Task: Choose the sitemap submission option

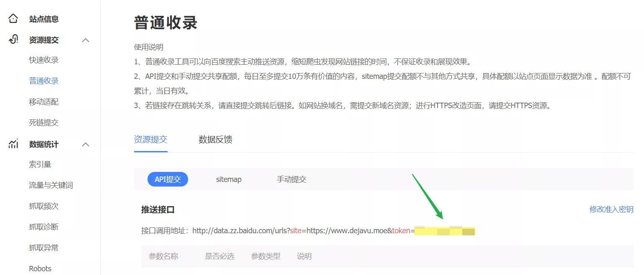Action: tap(229, 179)
